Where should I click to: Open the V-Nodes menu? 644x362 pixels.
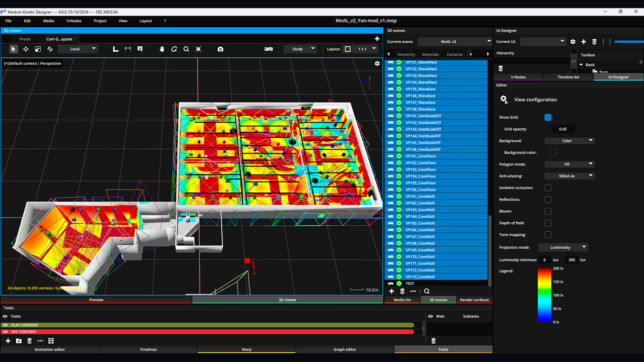pyautogui.click(x=74, y=21)
